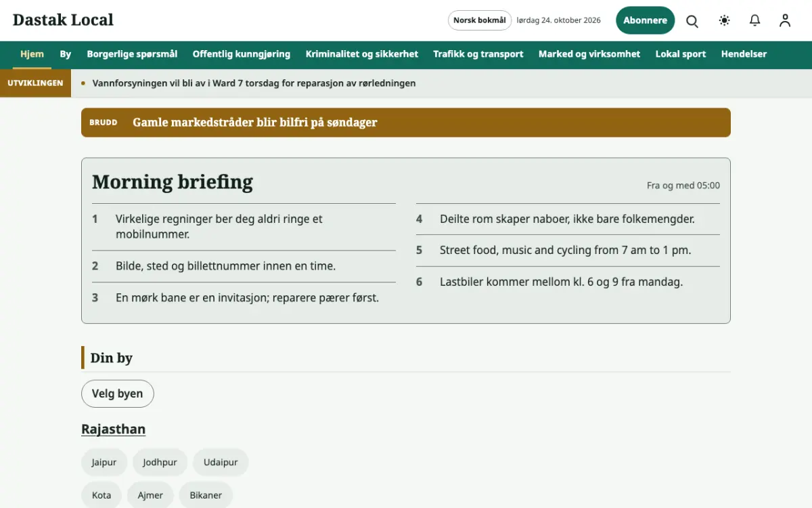Open briefing item 4 Deilte rom skaper naboer
Image resolution: width=812 pixels, height=508 pixels.
coord(568,219)
